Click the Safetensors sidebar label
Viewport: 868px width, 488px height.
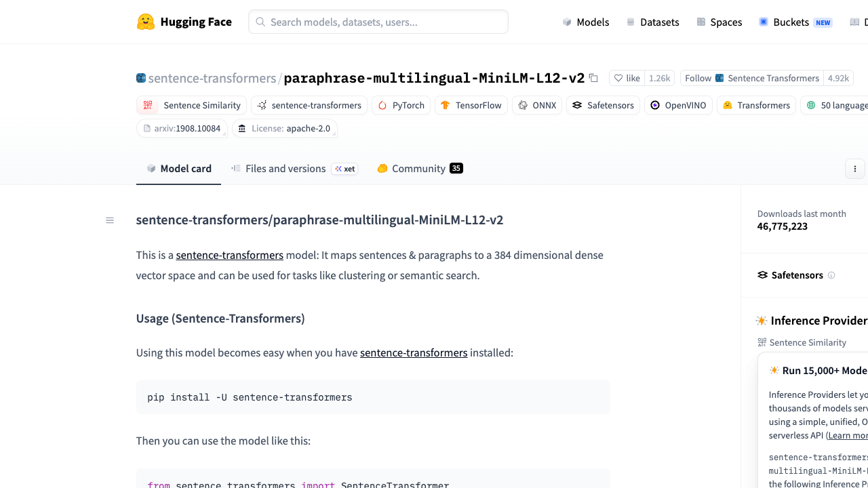(x=797, y=275)
